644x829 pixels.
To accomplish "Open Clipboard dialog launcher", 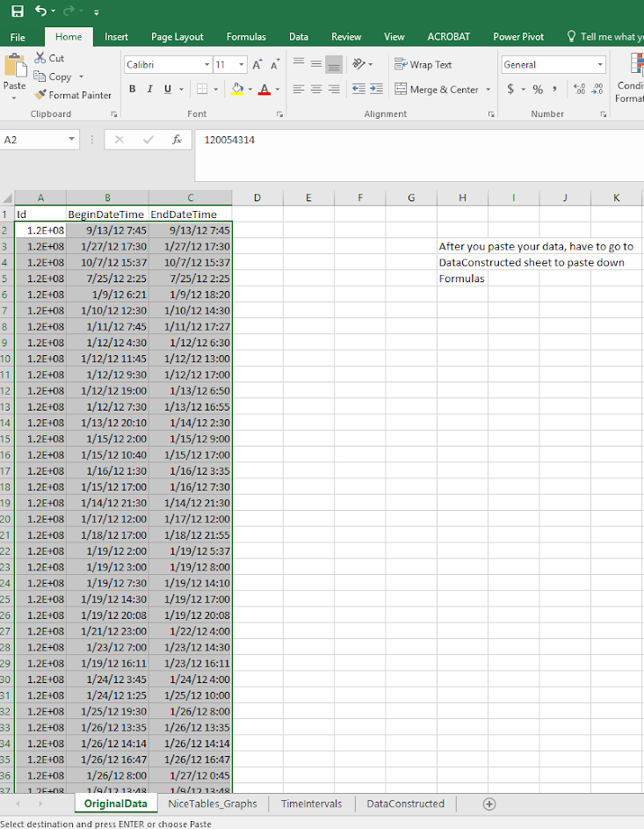I will (x=114, y=114).
